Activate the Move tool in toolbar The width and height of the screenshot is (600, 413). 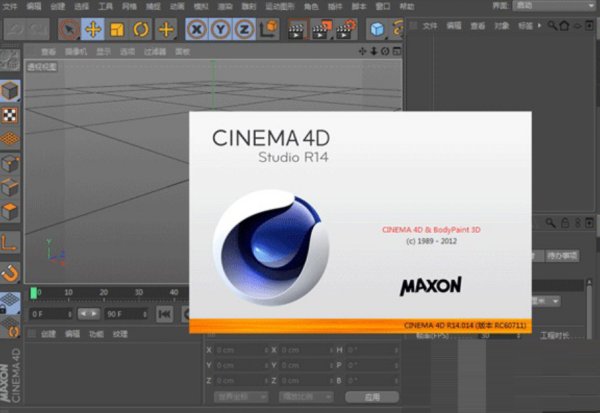coord(93,29)
